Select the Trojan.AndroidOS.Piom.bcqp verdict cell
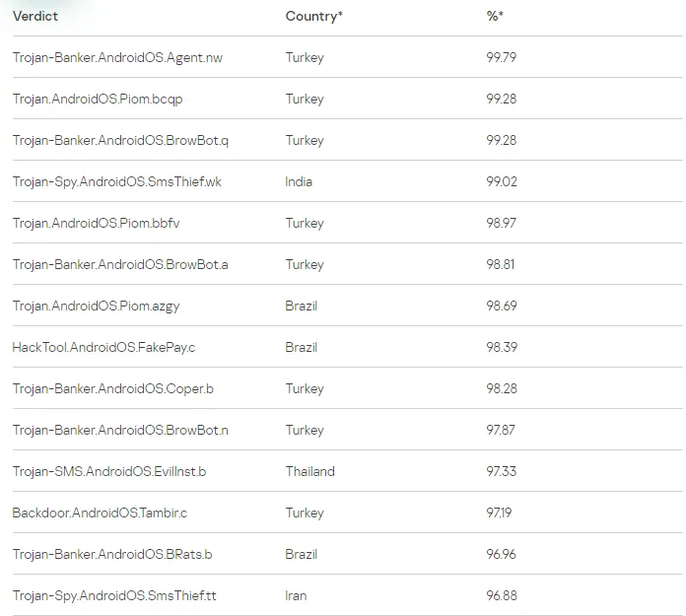 tap(98, 99)
